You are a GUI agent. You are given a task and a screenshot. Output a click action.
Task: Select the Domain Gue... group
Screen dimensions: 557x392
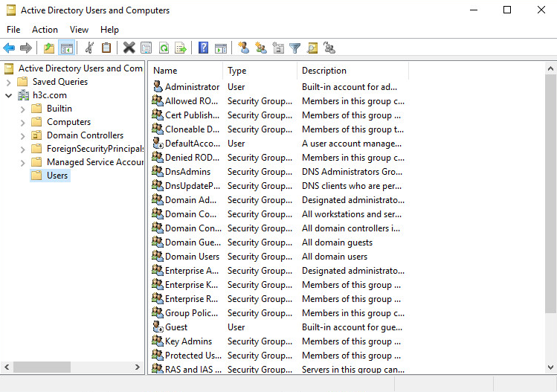pyautogui.click(x=193, y=242)
